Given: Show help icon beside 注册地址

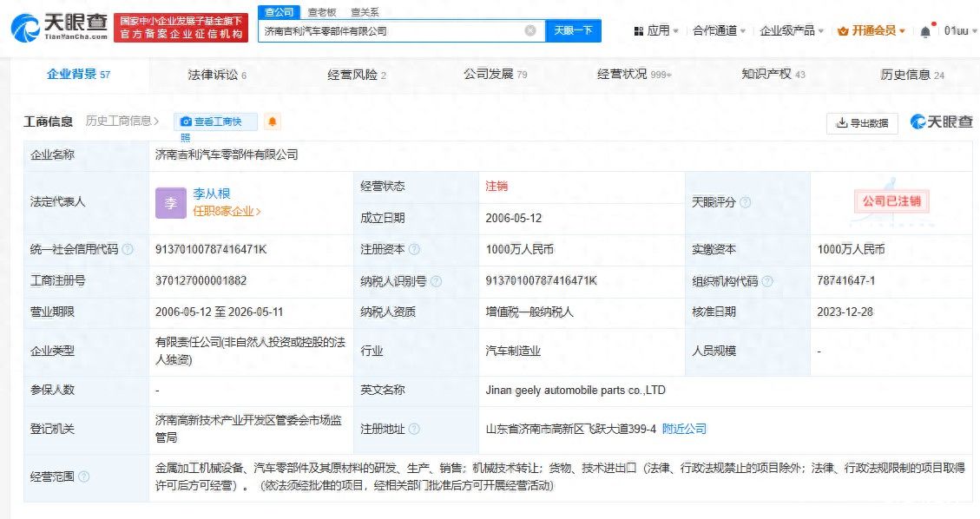Looking at the screenshot, I should 414,429.
